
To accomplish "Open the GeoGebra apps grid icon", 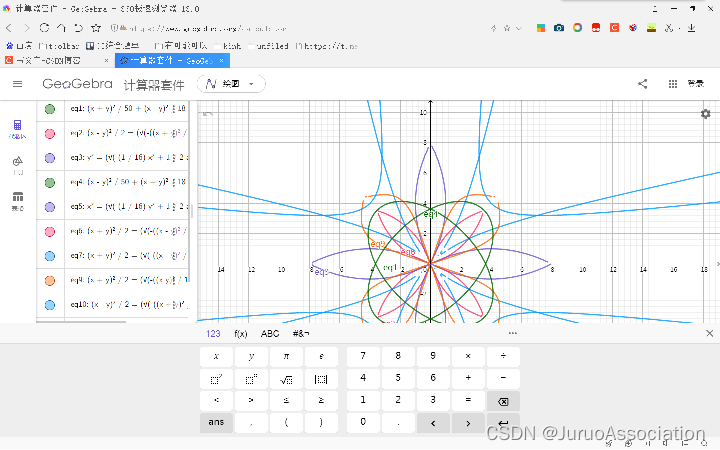I will [672, 84].
